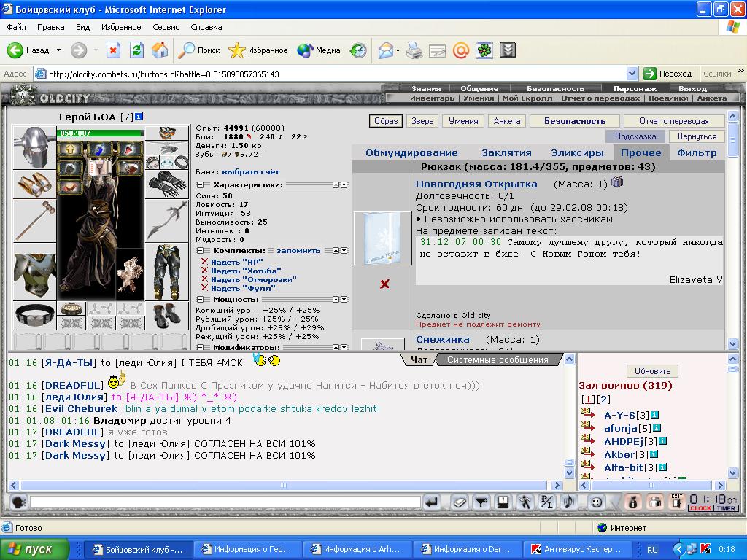Open the Назад history dropdown arrow
The height and width of the screenshot is (560, 747).
coord(58,50)
